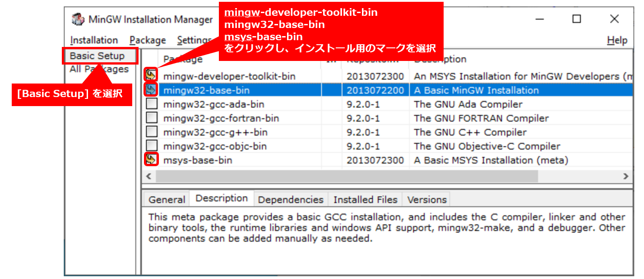
Task: Click version 9.2.0-1 in mingw32-gcc-ada-bin row
Action: tap(363, 104)
